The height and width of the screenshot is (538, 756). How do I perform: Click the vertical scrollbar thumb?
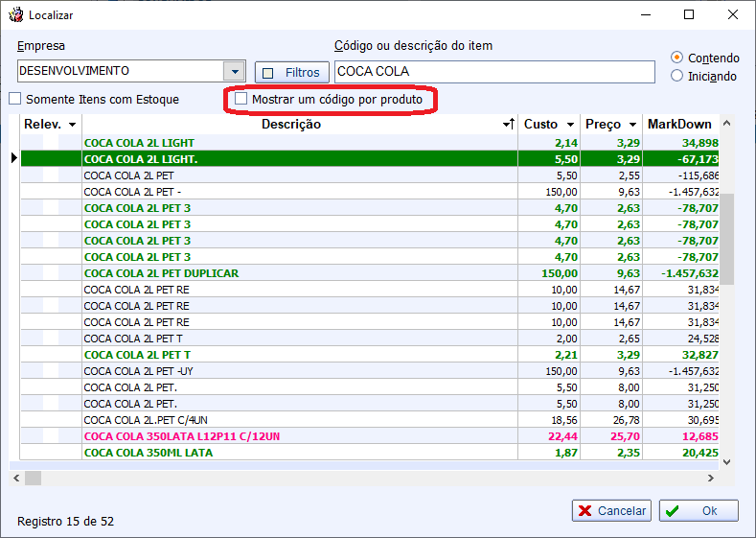point(727,238)
